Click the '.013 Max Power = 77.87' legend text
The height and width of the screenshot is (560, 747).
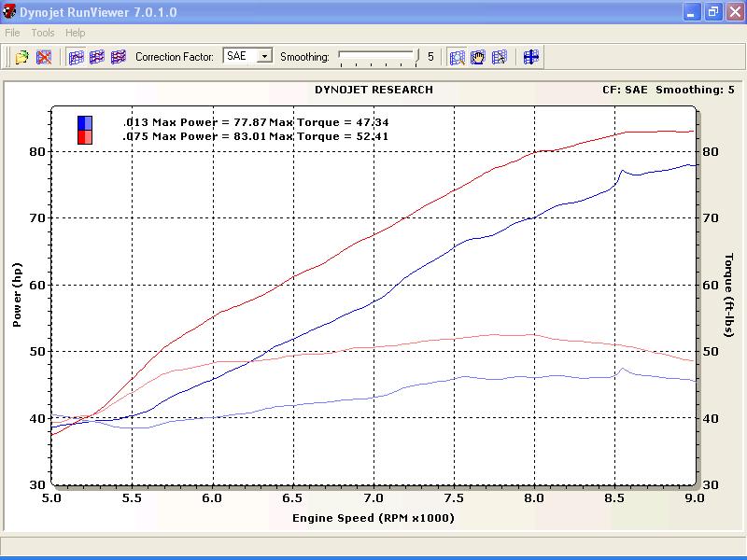point(195,122)
